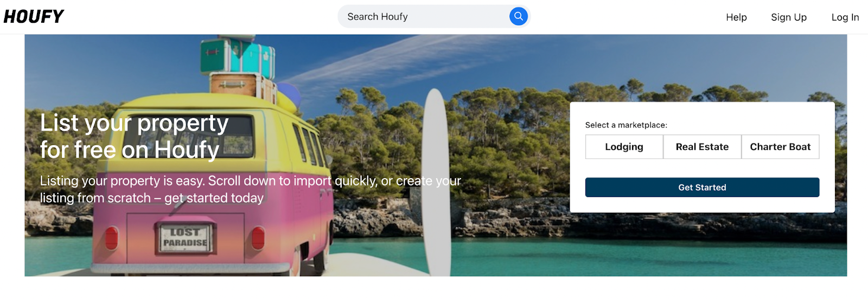Open the Log In link
The height and width of the screenshot is (299, 868).
[x=845, y=17]
